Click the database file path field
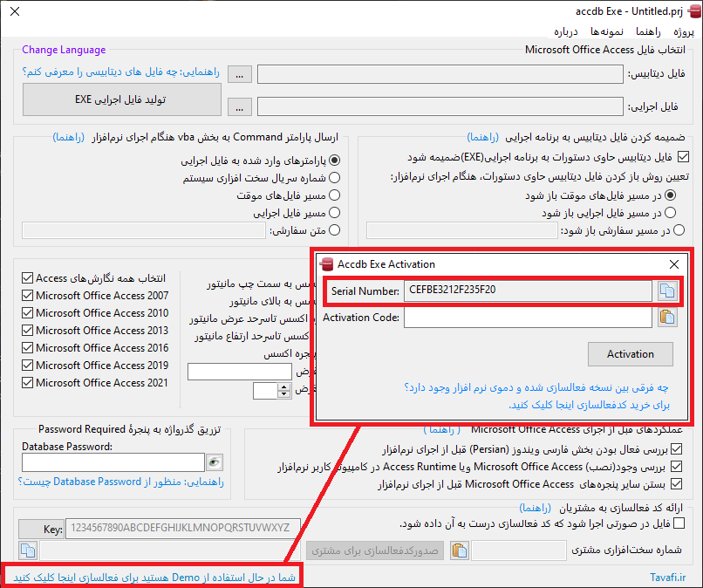Screen dimensions: 703x588 point(440,74)
